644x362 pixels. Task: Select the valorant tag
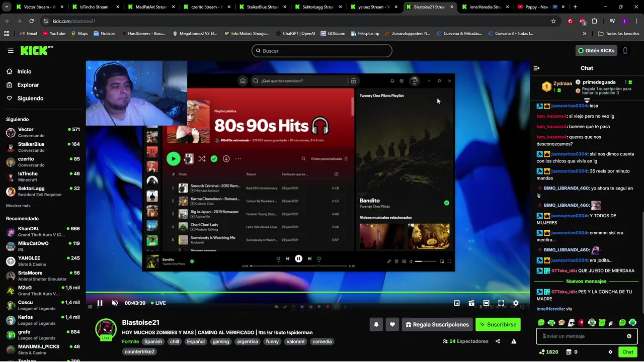(296, 341)
